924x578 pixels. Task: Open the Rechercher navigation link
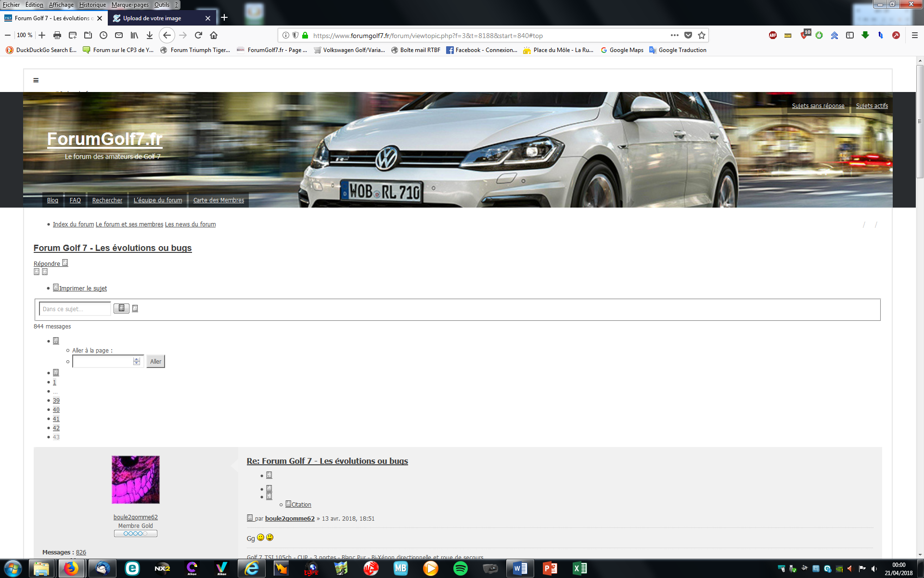pyautogui.click(x=107, y=200)
